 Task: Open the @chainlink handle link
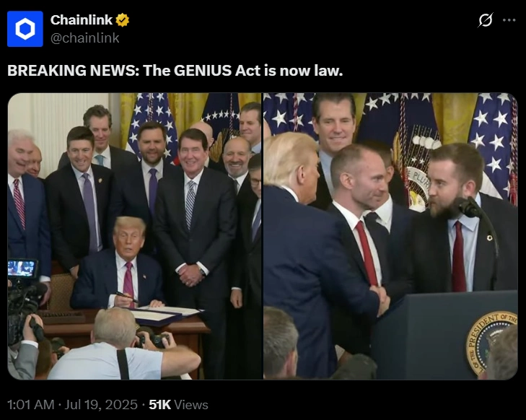click(85, 38)
